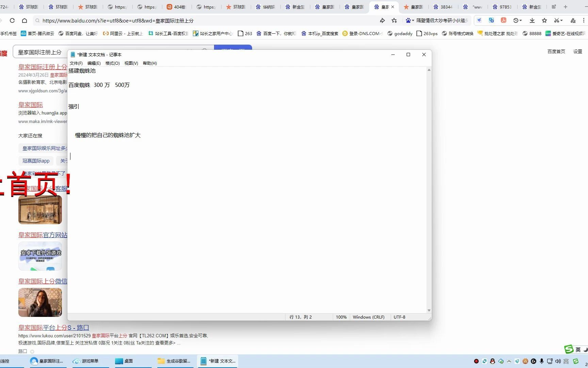Screen dimensions: 588x368
Task: Click microphone tray icon
Action: click(x=542, y=361)
